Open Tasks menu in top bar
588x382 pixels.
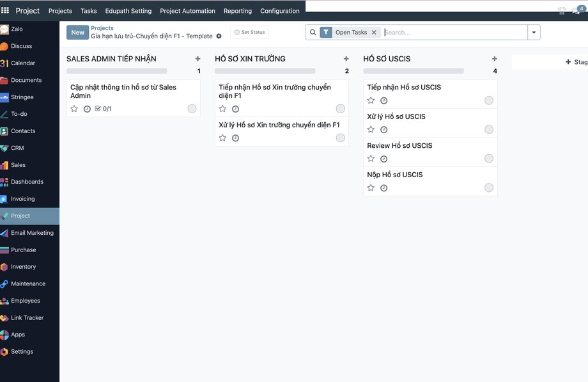tap(88, 11)
